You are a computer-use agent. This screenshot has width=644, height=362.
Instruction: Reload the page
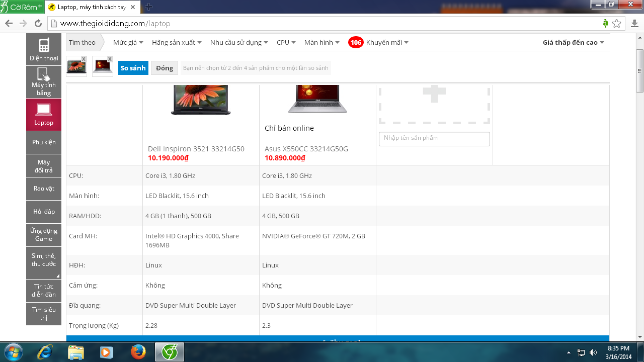(38, 24)
